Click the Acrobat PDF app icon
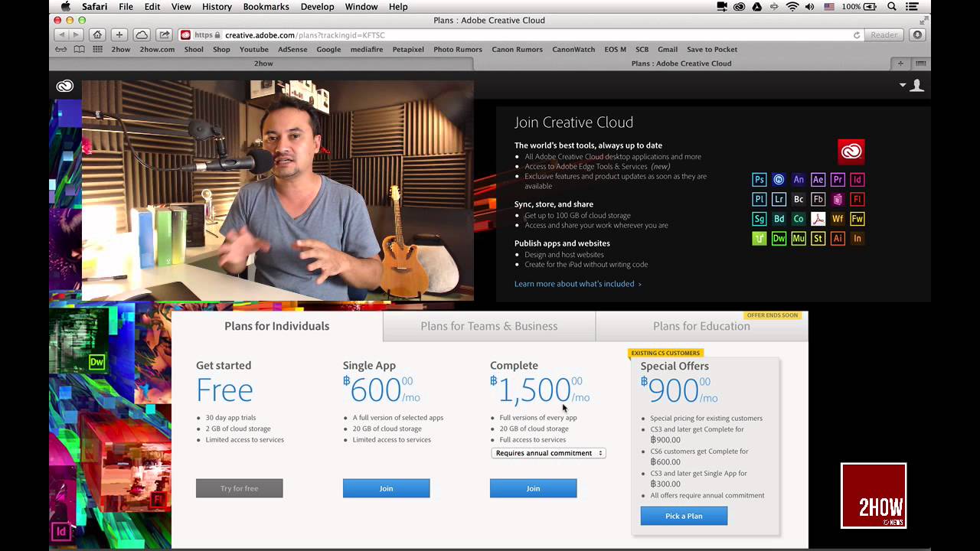Image resolution: width=980 pixels, height=551 pixels. tap(818, 219)
